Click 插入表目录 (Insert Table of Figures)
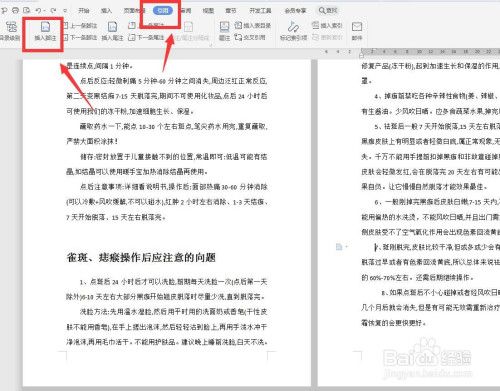 click(253, 25)
